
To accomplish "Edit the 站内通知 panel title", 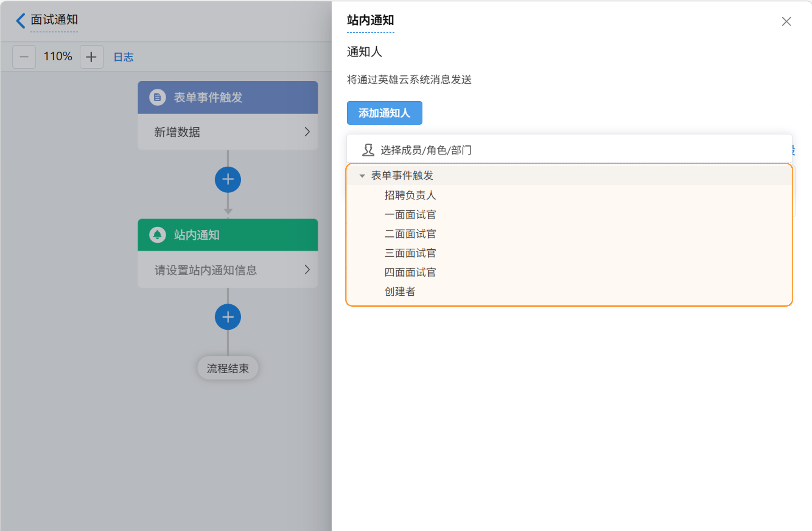I will coord(370,20).
